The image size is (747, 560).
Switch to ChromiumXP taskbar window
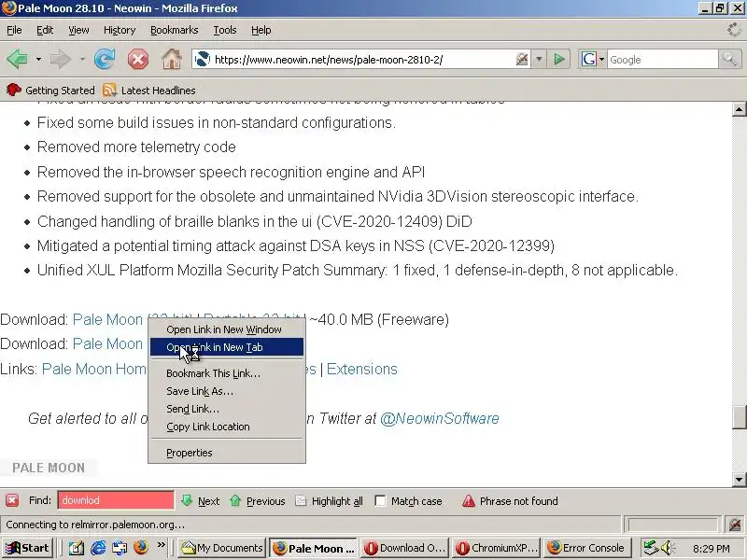point(497,548)
